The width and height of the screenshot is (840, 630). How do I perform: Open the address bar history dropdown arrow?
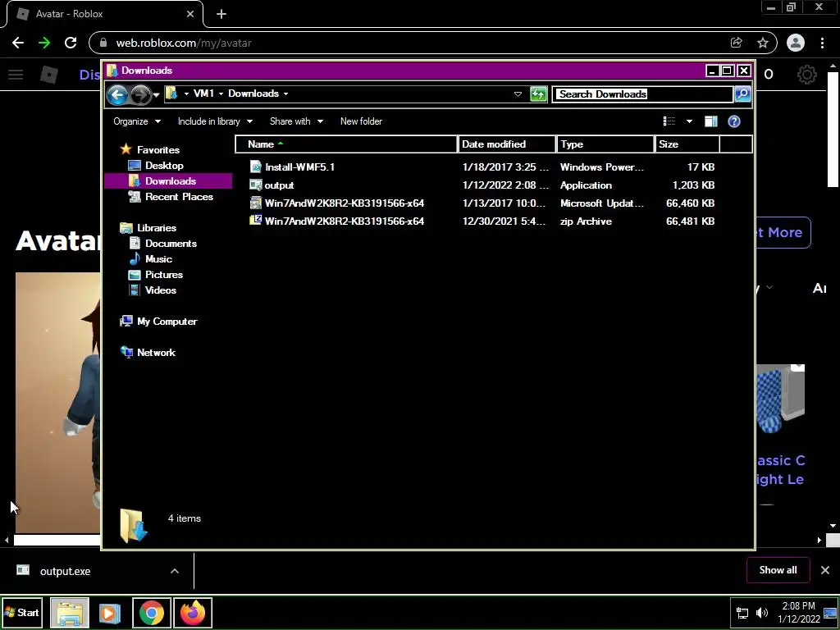(518, 94)
